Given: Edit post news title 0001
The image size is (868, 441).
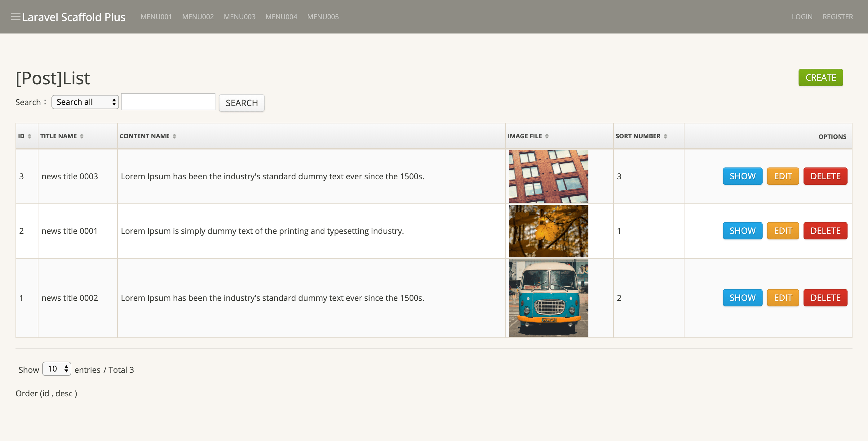Looking at the screenshot, I should tap(782, 231).
